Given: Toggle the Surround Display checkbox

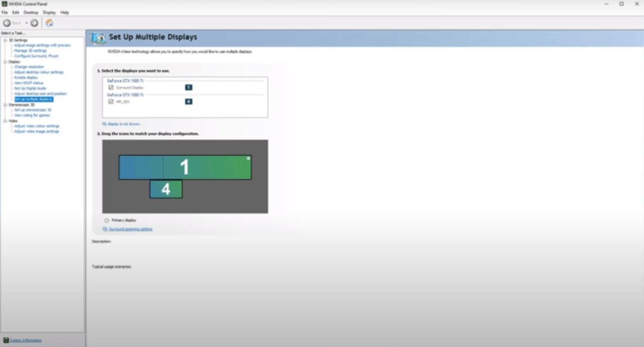Looking at the screenshot, I should (x=111, y=87).
